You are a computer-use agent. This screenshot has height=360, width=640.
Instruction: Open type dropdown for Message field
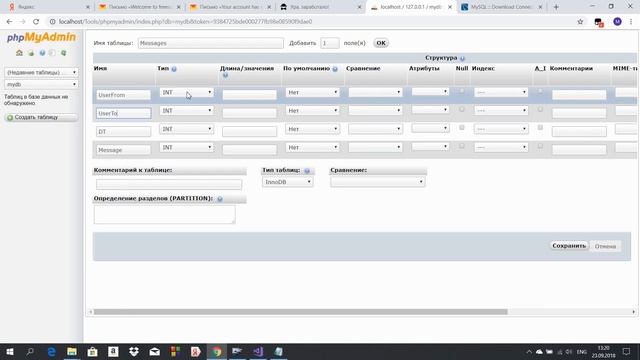(187, 147)
